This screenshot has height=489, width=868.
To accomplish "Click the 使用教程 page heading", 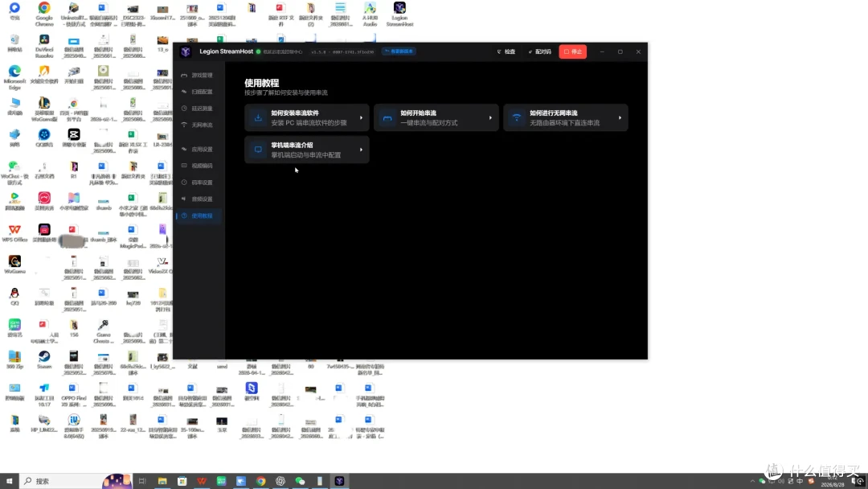I will [262, 83].
